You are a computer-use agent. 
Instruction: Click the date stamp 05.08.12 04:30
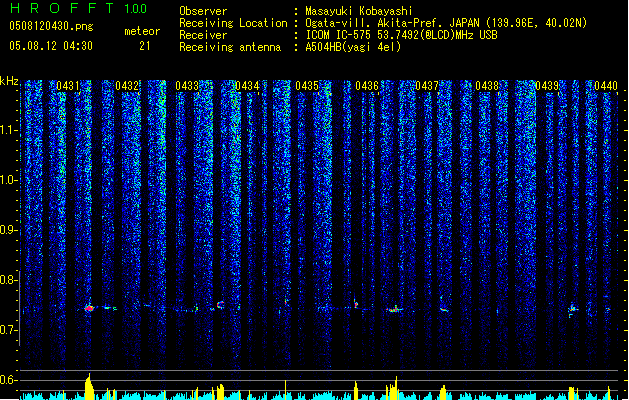pyautogui.click(x=51, y=46)
